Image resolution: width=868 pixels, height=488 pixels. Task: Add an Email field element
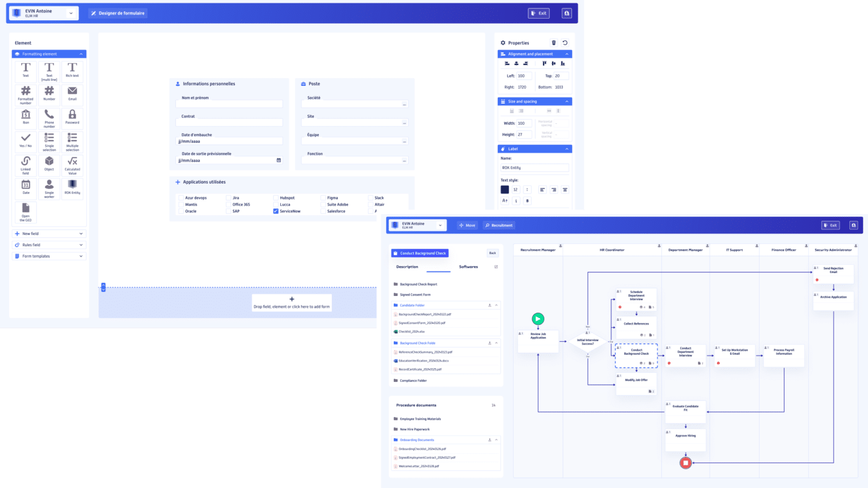point(72,94)
